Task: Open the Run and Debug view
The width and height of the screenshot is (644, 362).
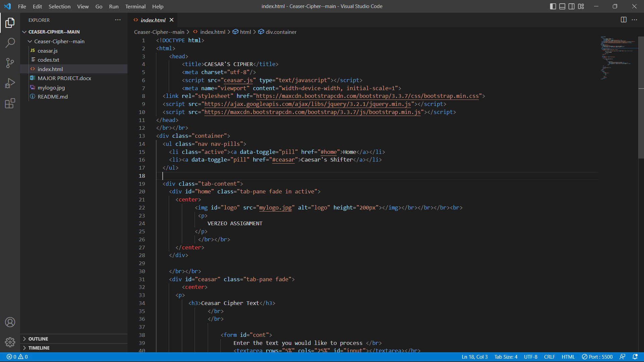Action: coord(10,83)
